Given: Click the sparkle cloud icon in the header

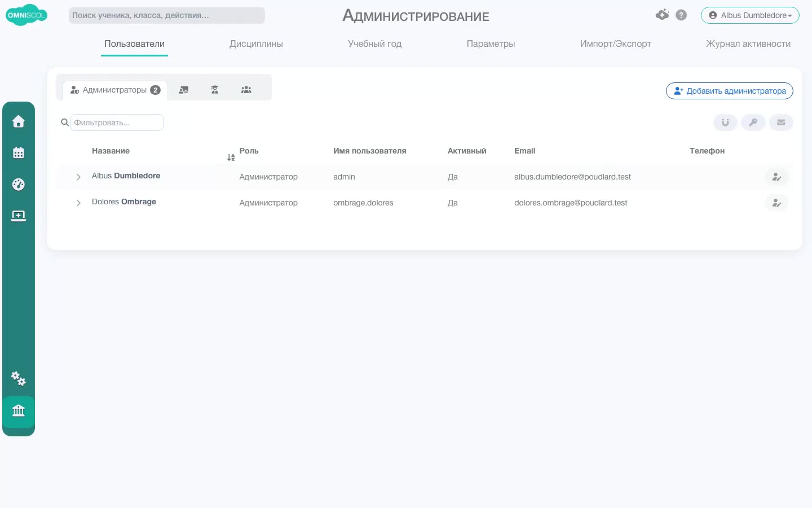Looking at the screenshot, I should (663, 15).
